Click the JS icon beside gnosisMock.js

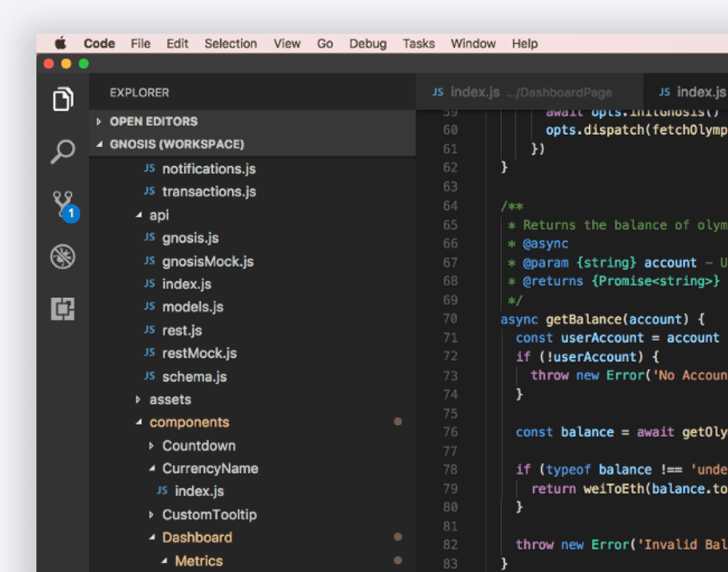149,261
